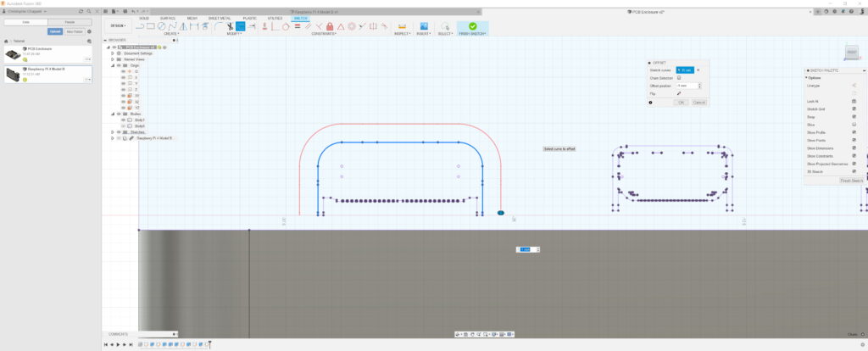Switch to the UTILITIES ribbon tab
This screenshot has width=868, height=351.
pos(275,19)
